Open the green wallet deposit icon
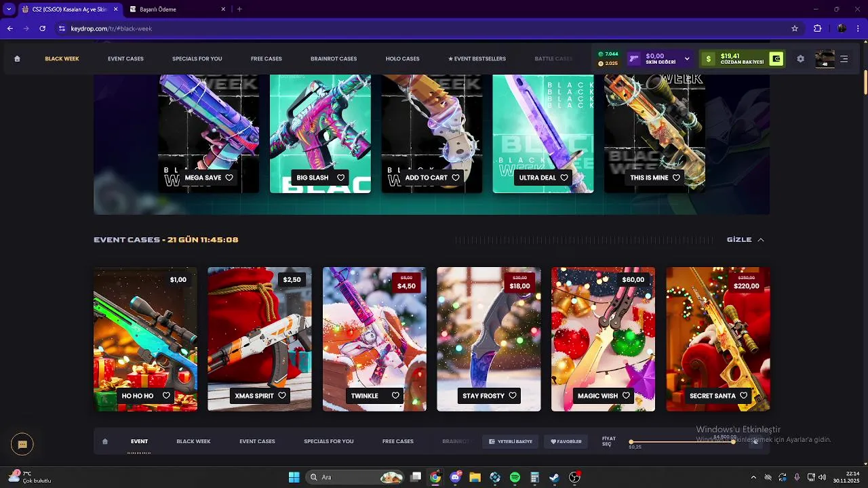 tap(776, 59)
